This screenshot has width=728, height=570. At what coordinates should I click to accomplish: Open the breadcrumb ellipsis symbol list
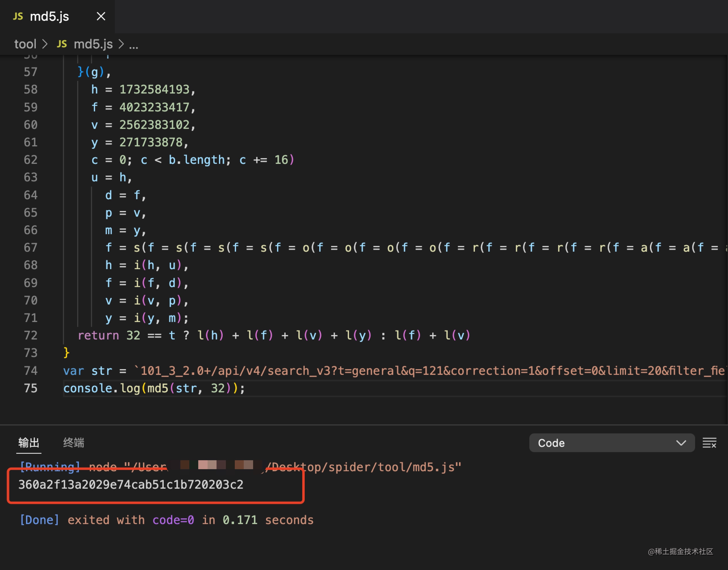coord(134,45)
